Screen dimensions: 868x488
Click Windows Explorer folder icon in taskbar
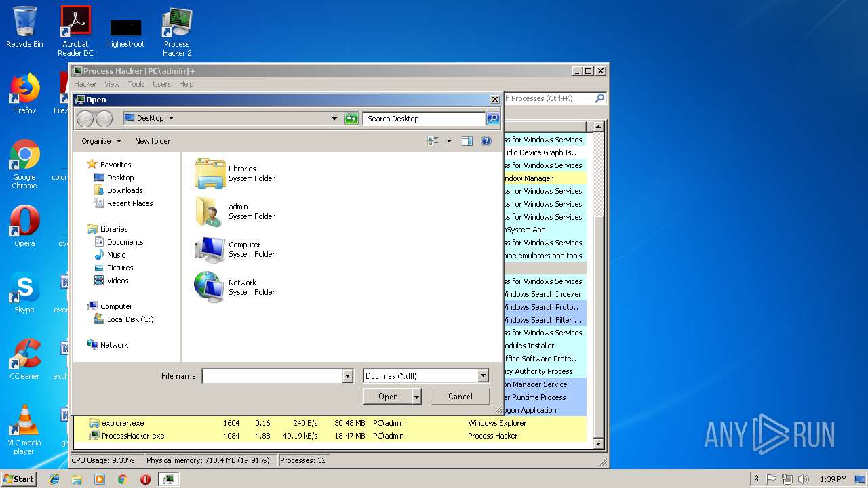coord(77,479)
